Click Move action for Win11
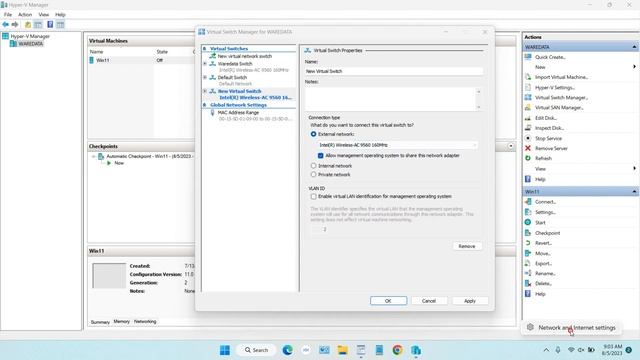 542,253
